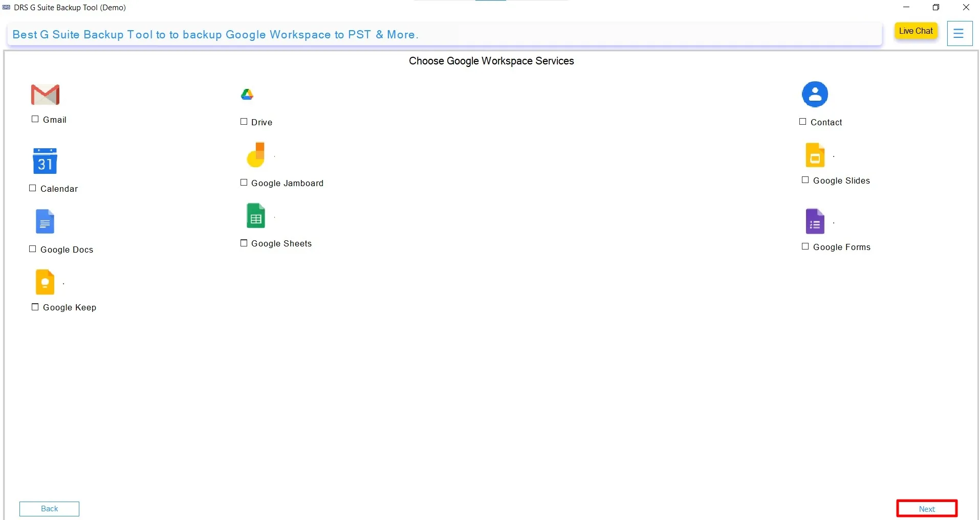Click the Gmail label text

point(55,120)
